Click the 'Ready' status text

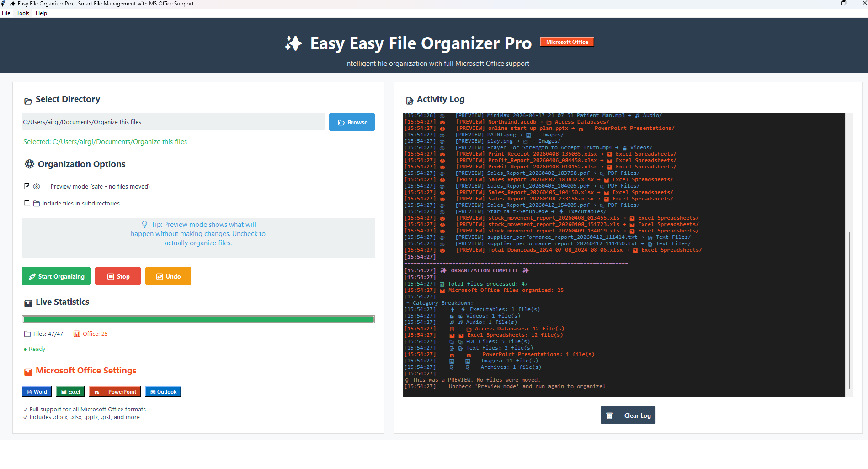(x=37, y=349)
